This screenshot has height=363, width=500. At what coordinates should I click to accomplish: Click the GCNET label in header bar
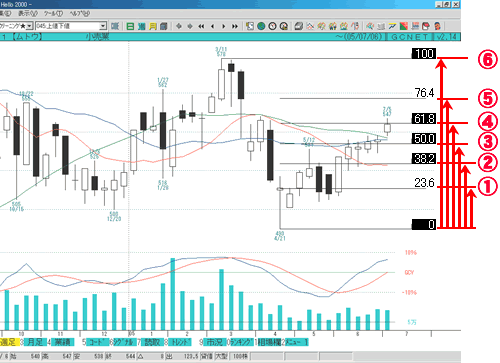410,37
